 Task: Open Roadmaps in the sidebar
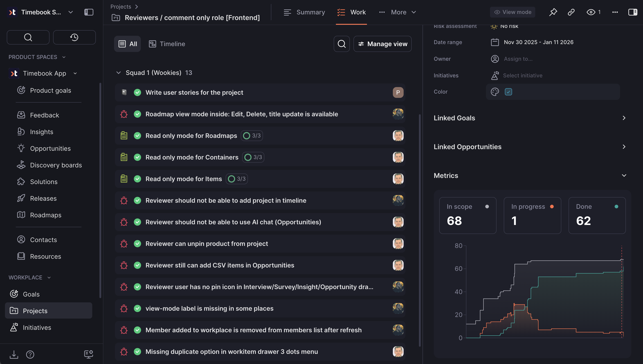[45, 215]
